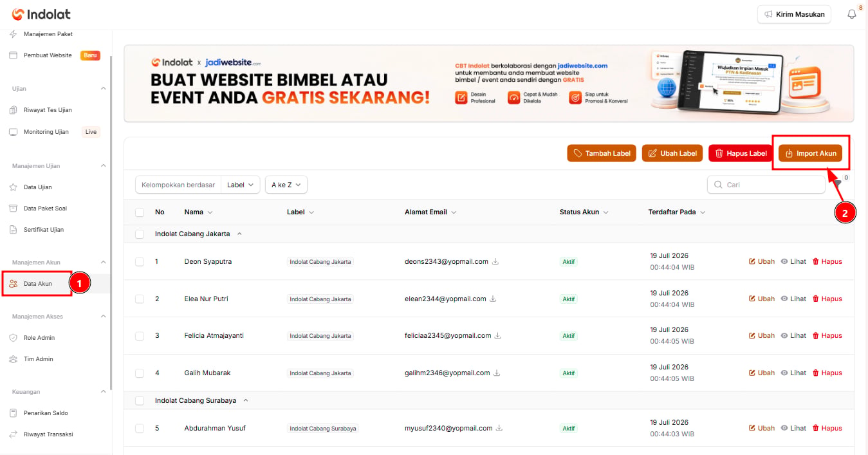Open Sertifikat Ujian in sidebar
This screenshot has height=455, width=868.
point(43,230)
